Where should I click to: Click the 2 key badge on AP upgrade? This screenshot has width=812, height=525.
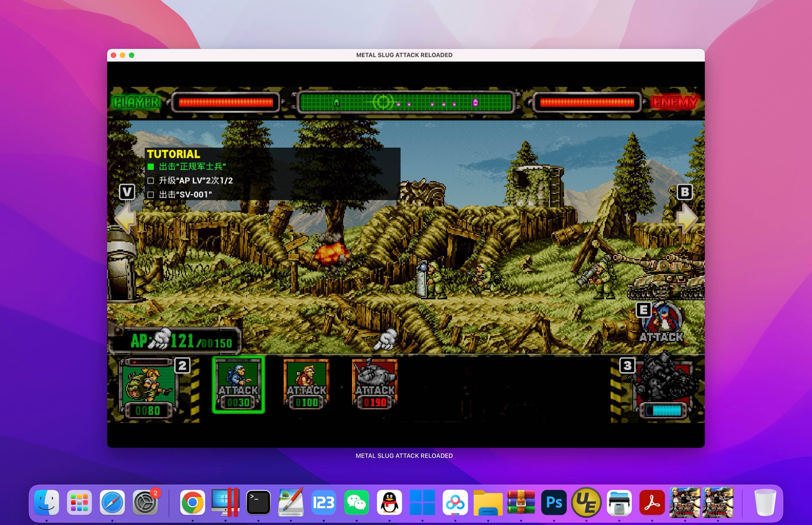click(x=182, y=365)
